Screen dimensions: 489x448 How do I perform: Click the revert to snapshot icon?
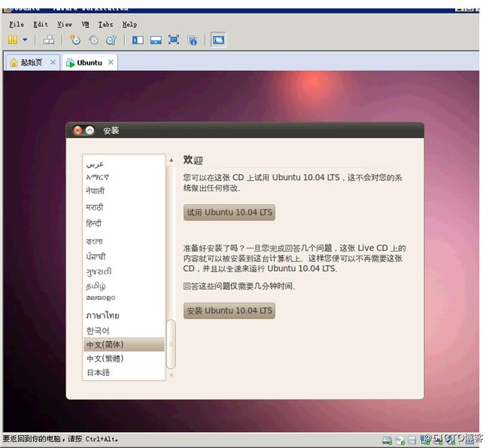(x=93, y=40)
